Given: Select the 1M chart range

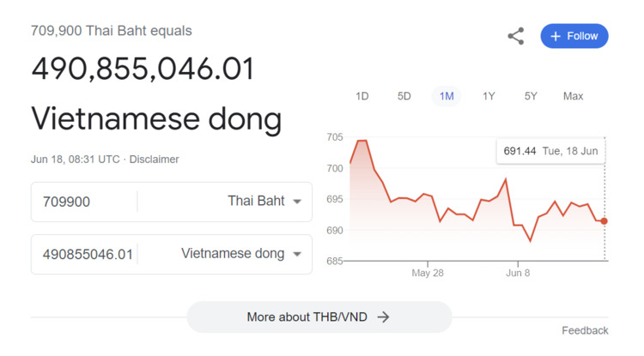Looking at the screenshot, I should [x=447, y=96].
